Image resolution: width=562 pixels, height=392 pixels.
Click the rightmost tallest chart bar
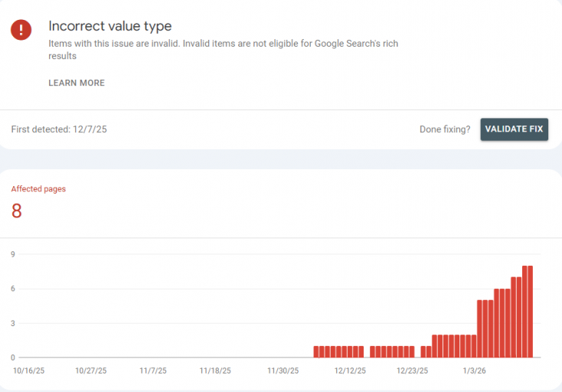click(x=529, y=312)
